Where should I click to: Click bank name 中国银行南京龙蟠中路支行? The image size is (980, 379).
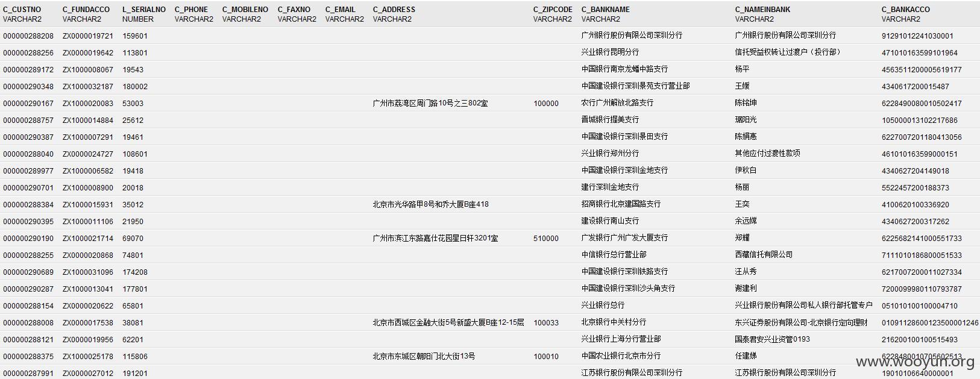coord(625,69)
